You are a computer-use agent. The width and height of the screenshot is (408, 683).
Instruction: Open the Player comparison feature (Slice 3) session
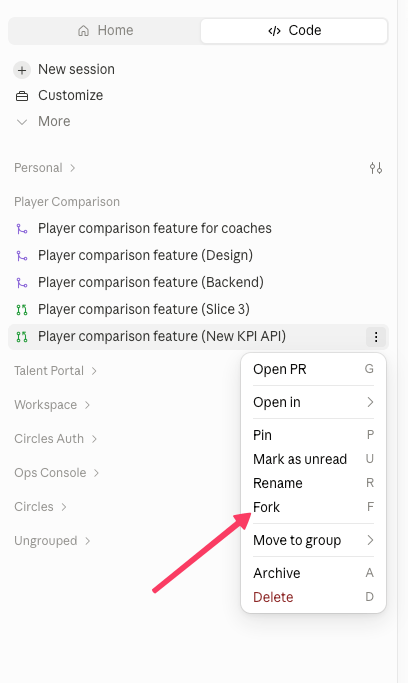click(x=198, y=310)
